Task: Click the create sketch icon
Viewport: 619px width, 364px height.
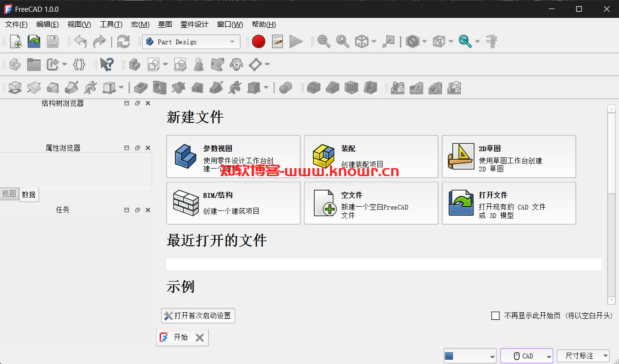Action: coord(154,65)
